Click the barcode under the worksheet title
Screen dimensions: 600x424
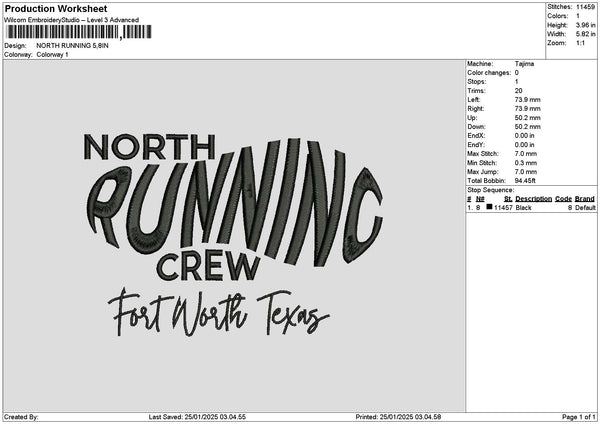coord(78,32)
